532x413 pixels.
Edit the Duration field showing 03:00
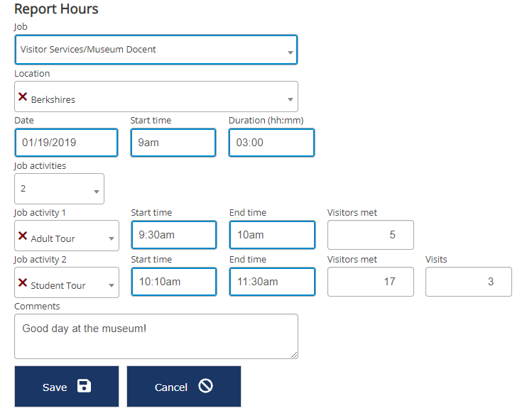point(272,143)
